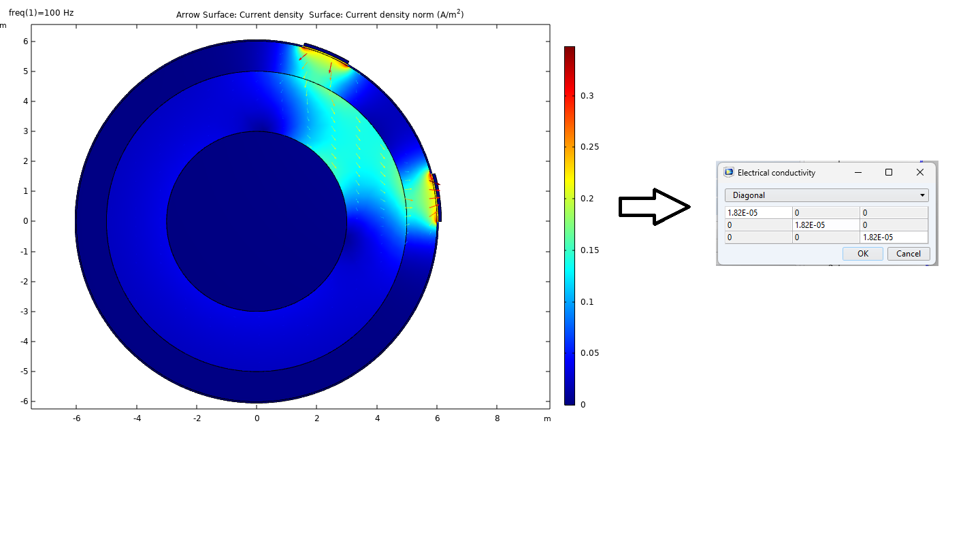This screenshot has width=980, height=545.
Task: Click the COMSOL icon in the dialog title bar
Action: point(729,173)
